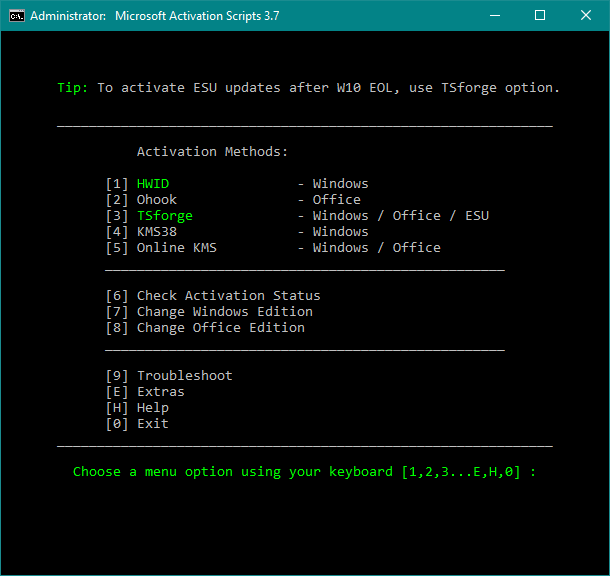Focus the green 'Choose a menu option' prompt
This screenshot has width=610, height=576.
point(304,472)
